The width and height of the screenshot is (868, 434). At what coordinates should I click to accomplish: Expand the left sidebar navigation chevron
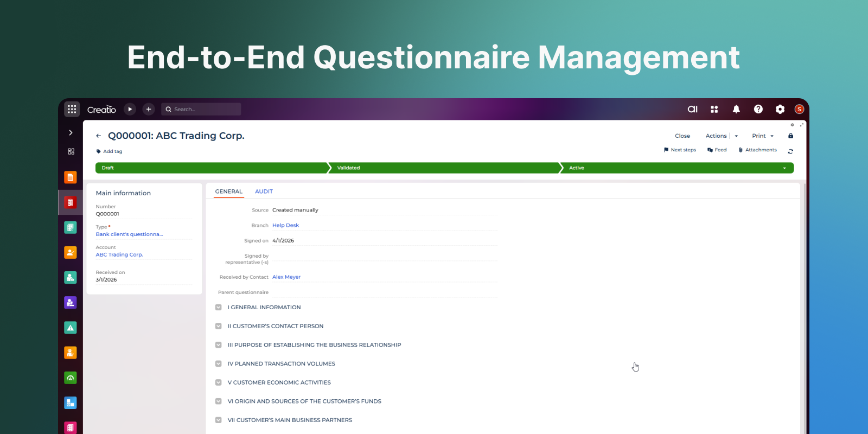pos(71,133)
